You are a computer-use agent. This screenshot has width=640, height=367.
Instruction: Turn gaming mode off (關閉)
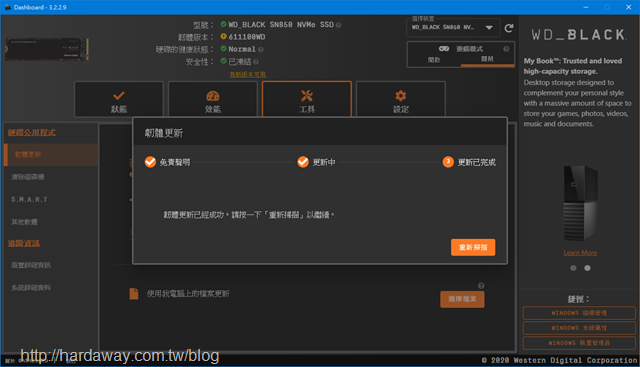click(x=487, y=59)
